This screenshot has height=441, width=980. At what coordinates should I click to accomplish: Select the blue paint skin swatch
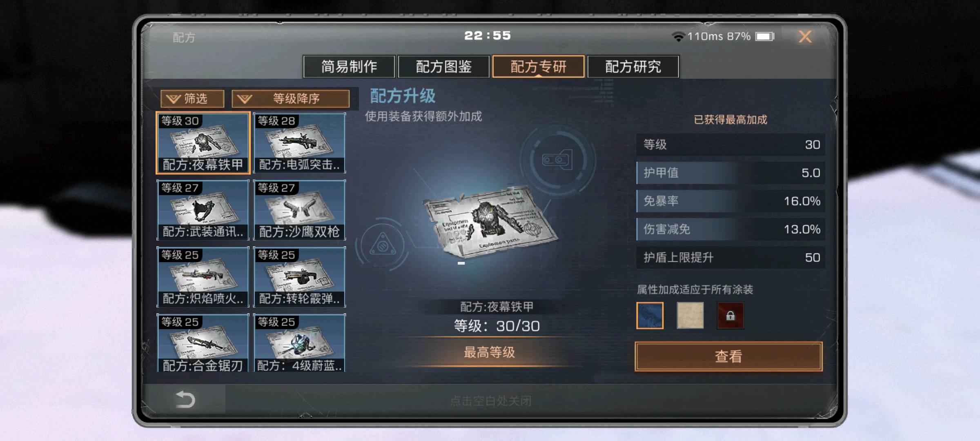click(650, 316)
